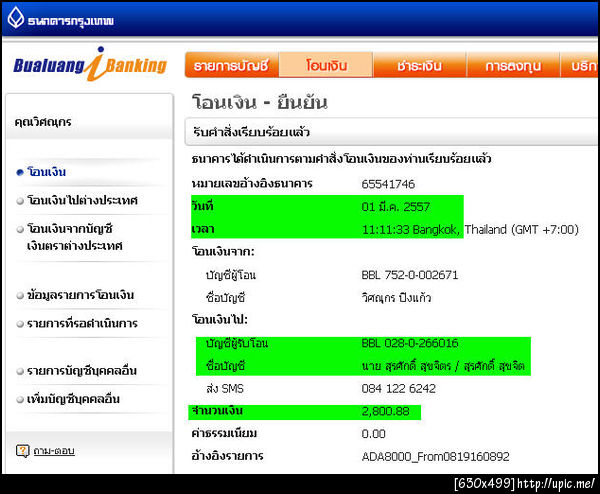Click the question mark help icon

tap(22, 451)
